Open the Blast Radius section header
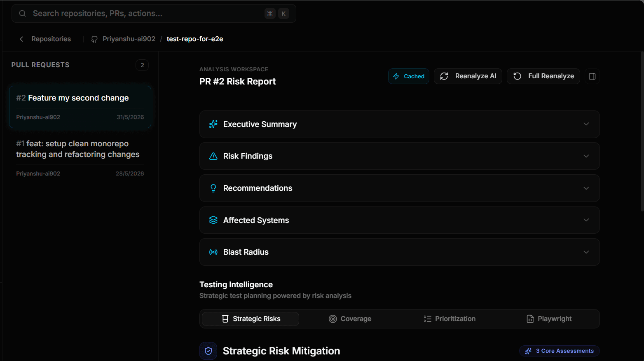This screenshot has height=361, width=644. (399, 252)
